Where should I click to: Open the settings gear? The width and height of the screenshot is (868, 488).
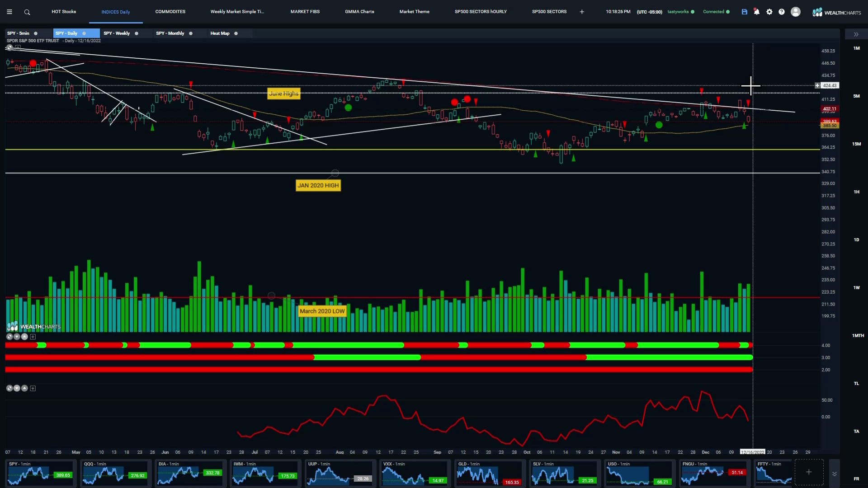tap(769, 12)
